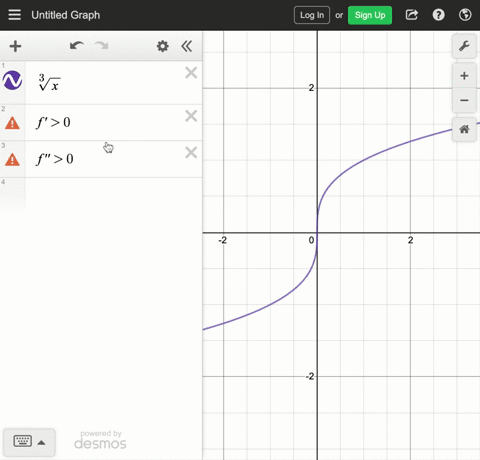Delete the f'' > 0 expression
The image size is (480, 460).
(x=191, y=153)
